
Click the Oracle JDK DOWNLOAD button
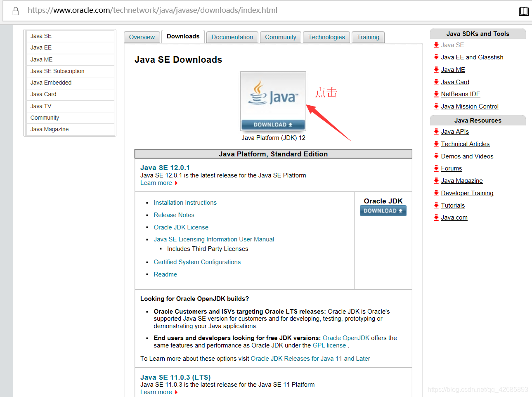383,211
